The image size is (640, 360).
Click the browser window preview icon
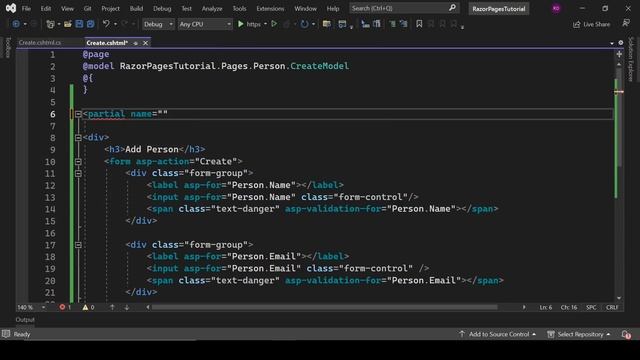342,24
